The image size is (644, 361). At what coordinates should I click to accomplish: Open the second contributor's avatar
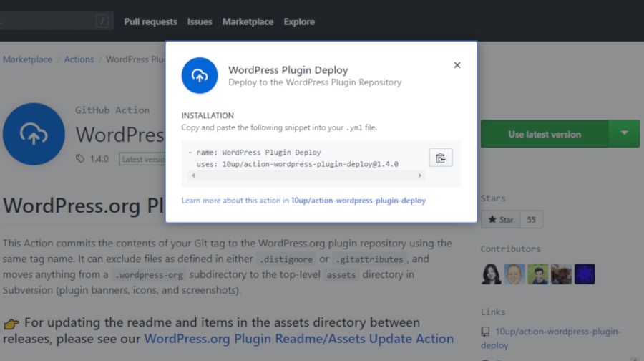pyautogui.click(x=514, y=274)
